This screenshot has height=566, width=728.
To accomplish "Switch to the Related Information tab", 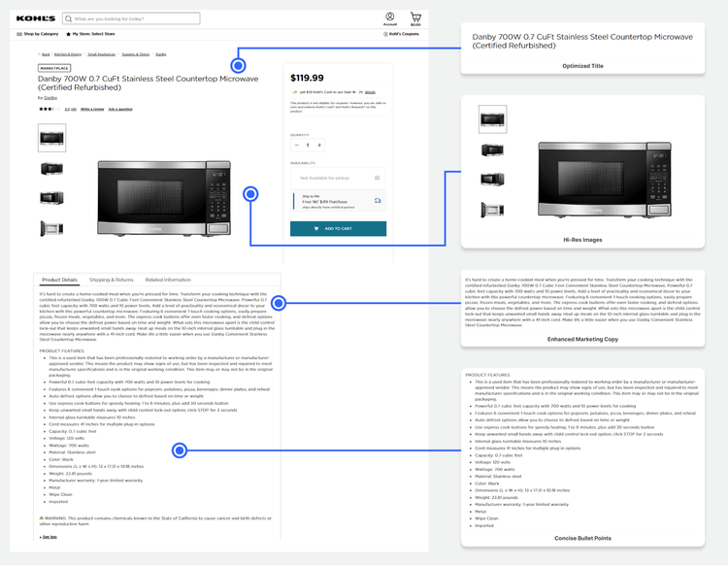I will tap(168, 280).
